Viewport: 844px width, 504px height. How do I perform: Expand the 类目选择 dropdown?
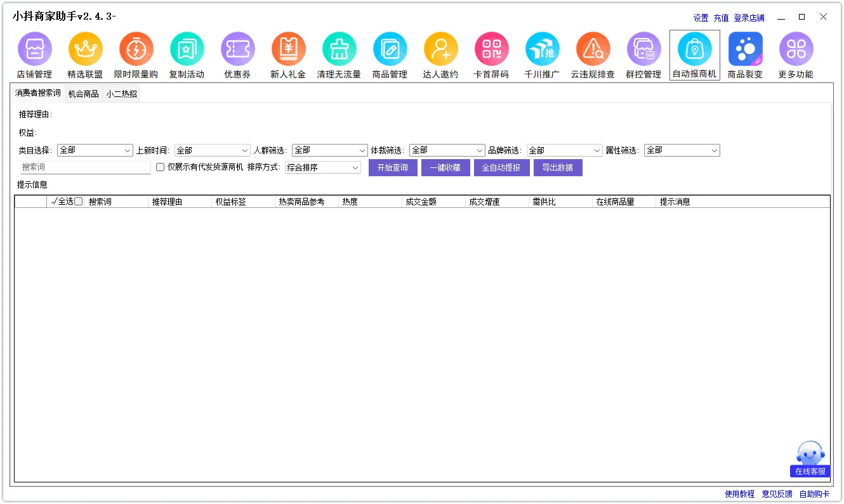point(95,150)
